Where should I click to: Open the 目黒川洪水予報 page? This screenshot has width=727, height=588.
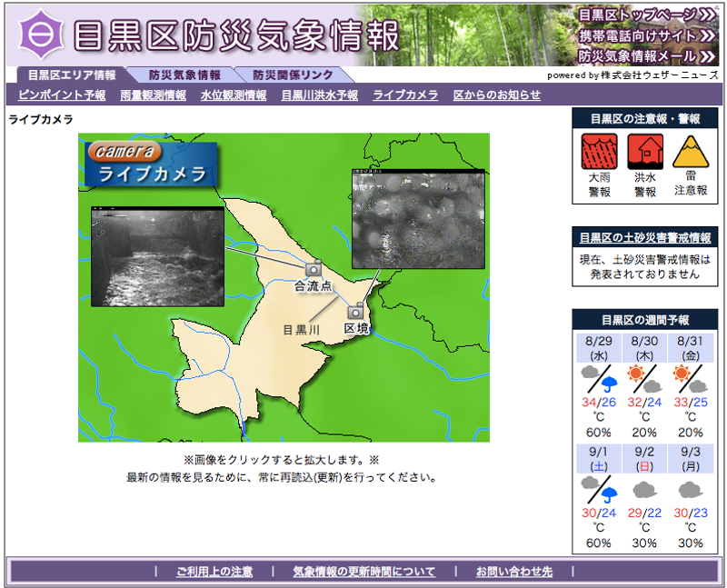pyautogui.click(x=319, y=95)
